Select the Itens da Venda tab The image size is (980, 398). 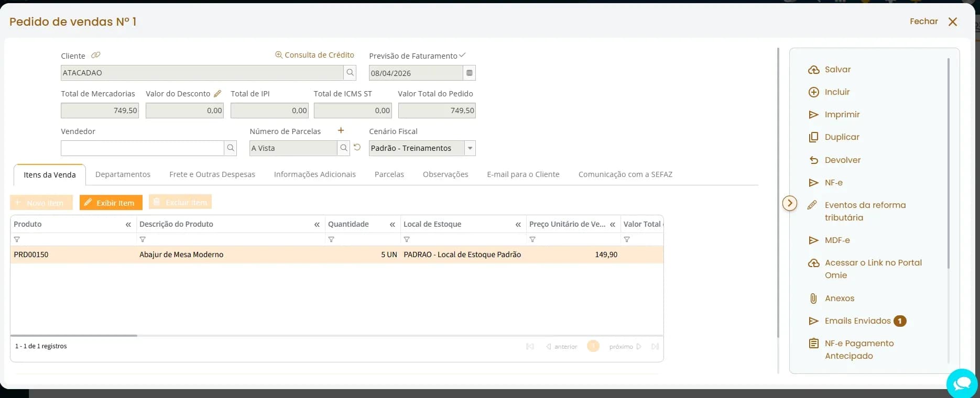(x=50, y=175)
